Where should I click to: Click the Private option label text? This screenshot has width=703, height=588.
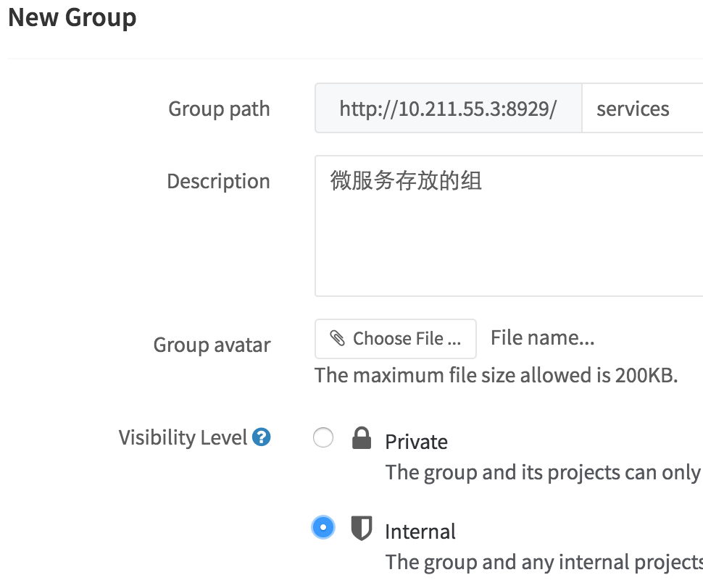coord(416,442)
